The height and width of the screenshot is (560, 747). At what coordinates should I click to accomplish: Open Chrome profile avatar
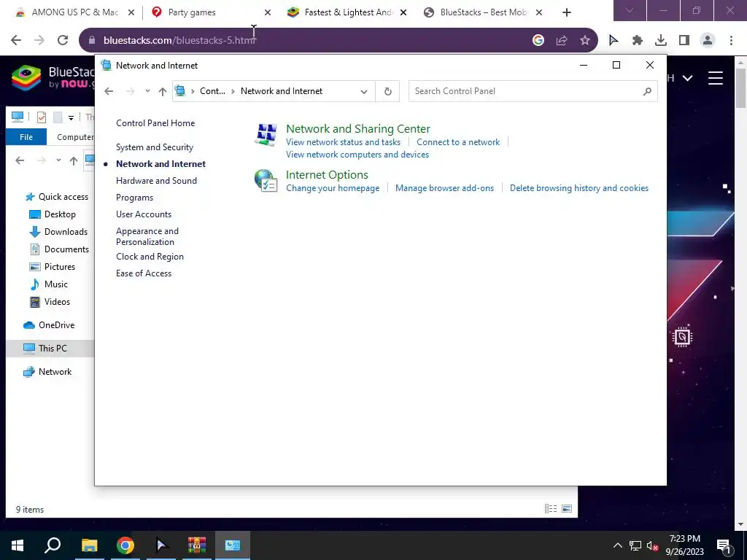coord(708,41)
